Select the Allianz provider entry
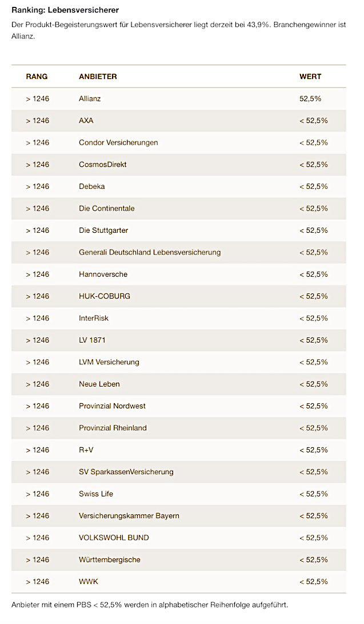364x624 pixels. [x=90, y=99]
